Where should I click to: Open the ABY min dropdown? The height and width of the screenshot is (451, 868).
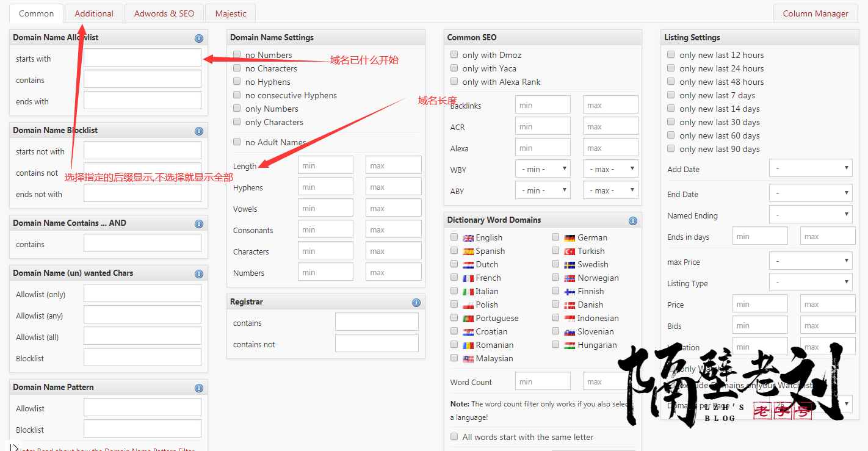coord(543,190)
